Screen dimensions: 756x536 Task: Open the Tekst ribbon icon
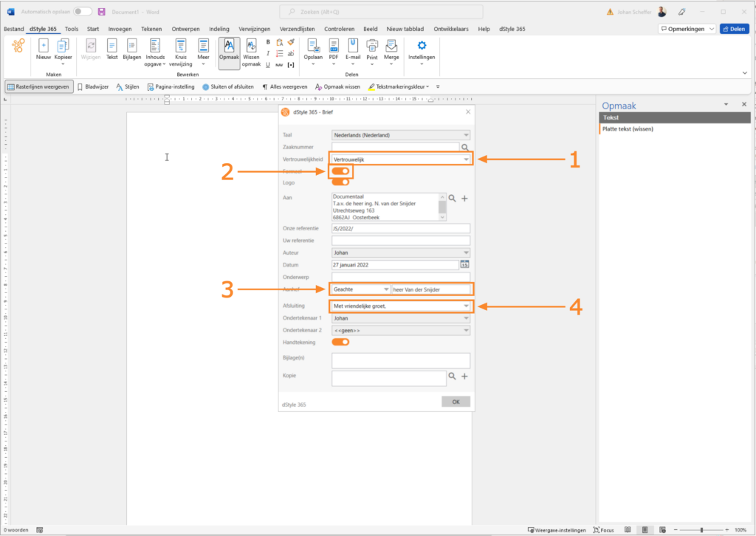(x=112, y=46)
